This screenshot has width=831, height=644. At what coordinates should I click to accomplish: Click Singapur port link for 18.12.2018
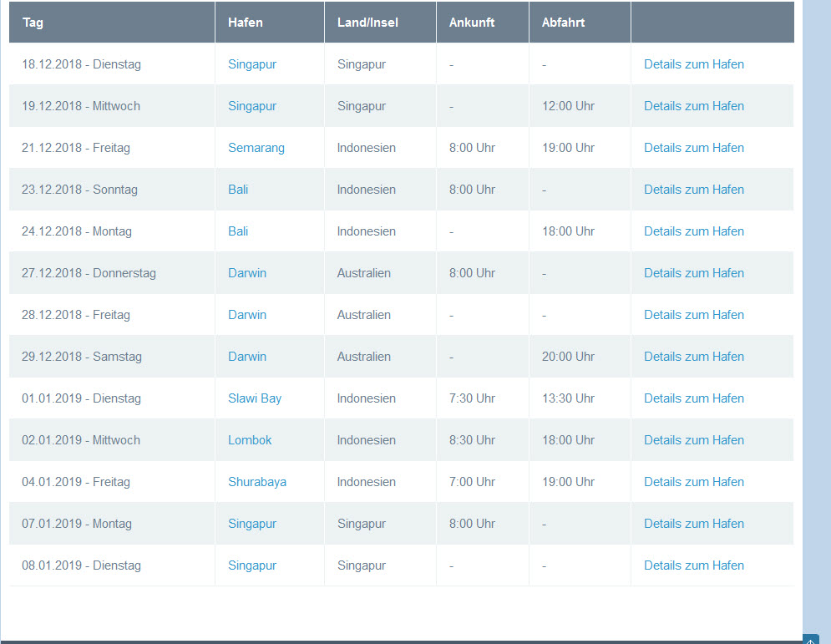click(251, 64)
